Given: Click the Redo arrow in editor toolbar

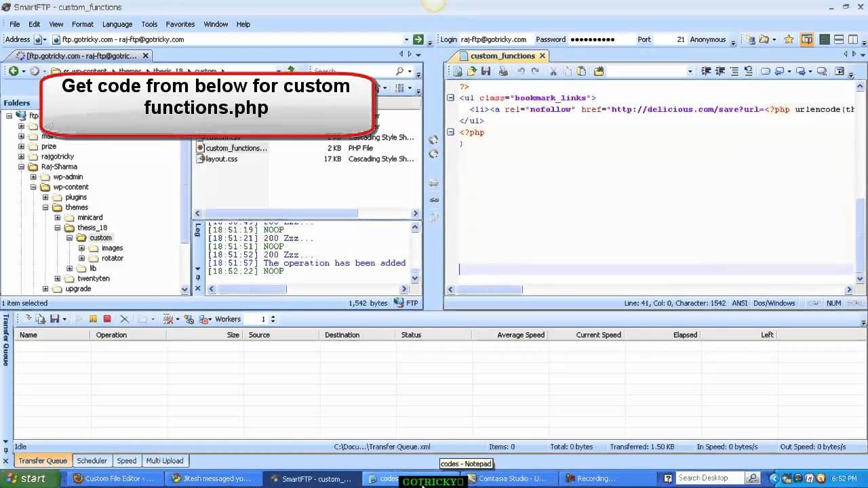Looking at the screenshot, I should 535,71.
